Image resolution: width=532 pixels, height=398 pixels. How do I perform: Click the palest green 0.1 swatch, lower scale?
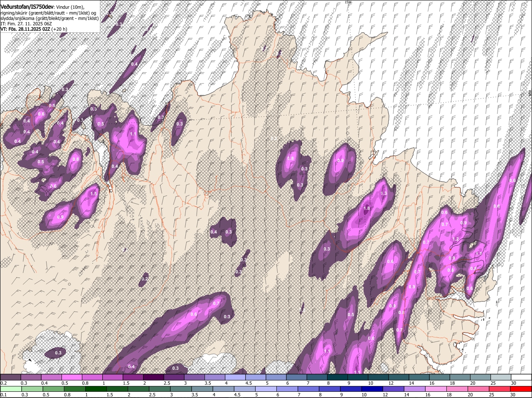[x=10, y=389]
